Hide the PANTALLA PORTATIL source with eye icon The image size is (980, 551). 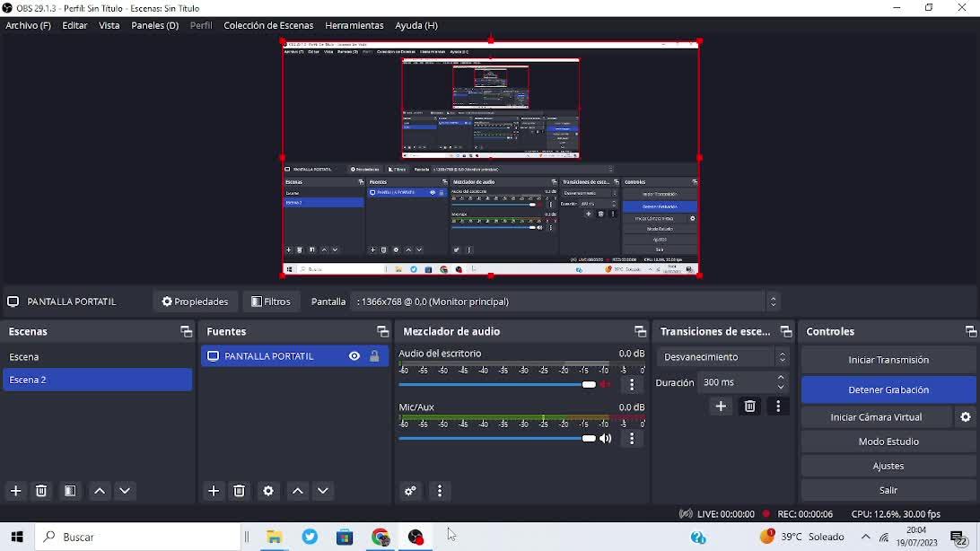(x=354, y=356)
